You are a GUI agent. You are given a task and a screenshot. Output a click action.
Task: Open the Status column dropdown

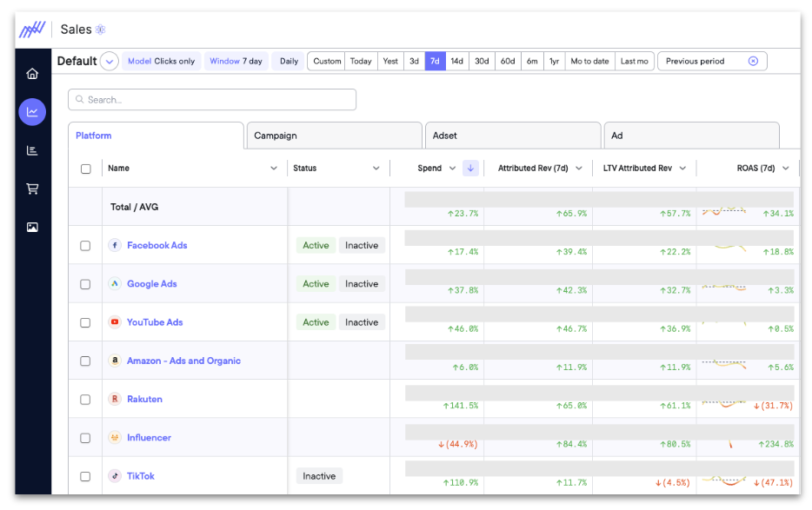(376, 169)
